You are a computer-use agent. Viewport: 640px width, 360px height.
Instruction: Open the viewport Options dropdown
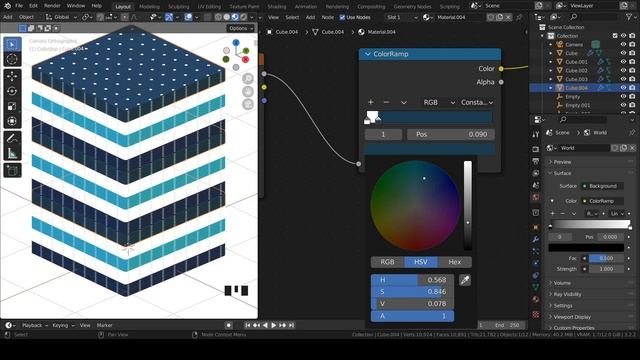tap(241, 29)
